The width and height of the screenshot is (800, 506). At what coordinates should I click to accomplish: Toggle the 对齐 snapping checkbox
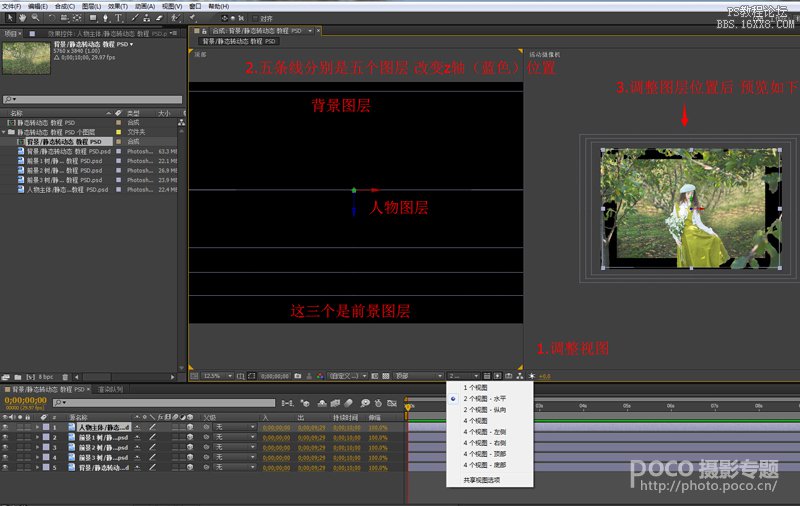coord(257,18)
